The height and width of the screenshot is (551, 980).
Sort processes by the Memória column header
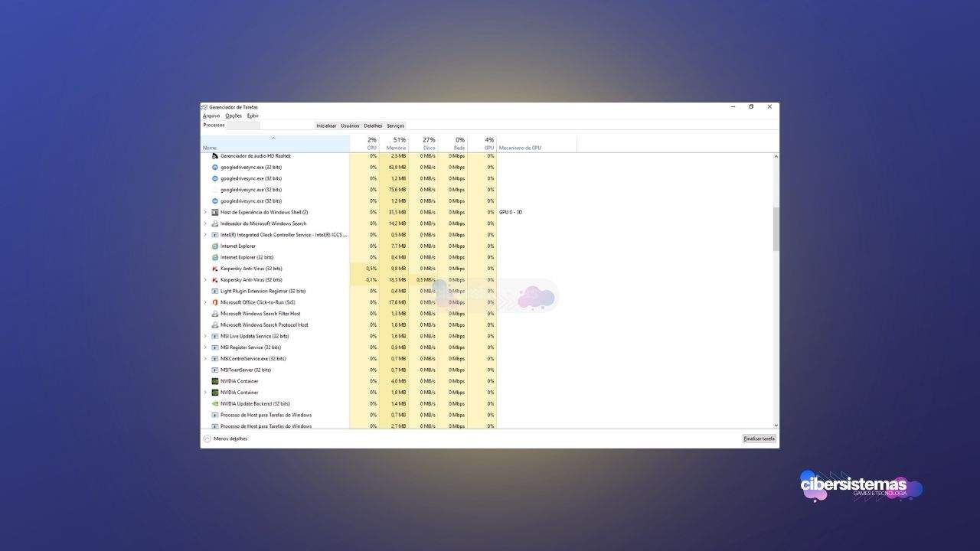coord(394,143)
